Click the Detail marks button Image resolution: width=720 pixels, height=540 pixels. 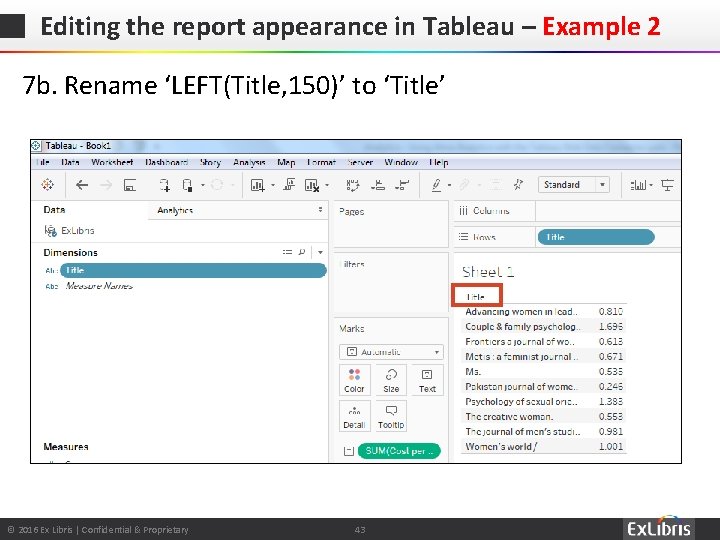click(354, 416)
